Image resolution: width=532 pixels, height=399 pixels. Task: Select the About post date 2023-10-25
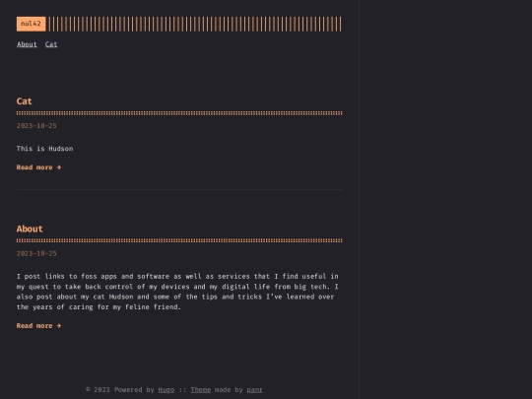(36, 253)
